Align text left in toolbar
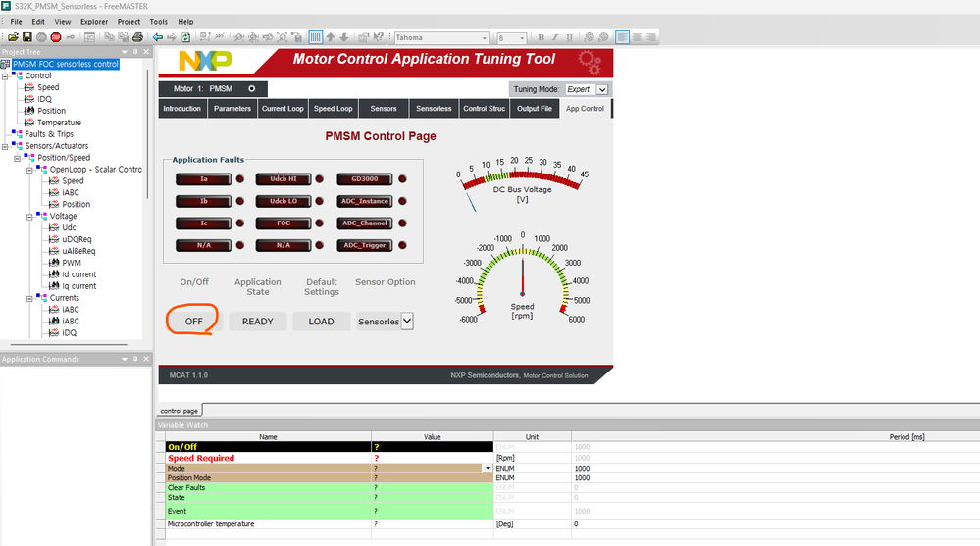Viewport: 980px width, 546px height. (x=622, y=37)
